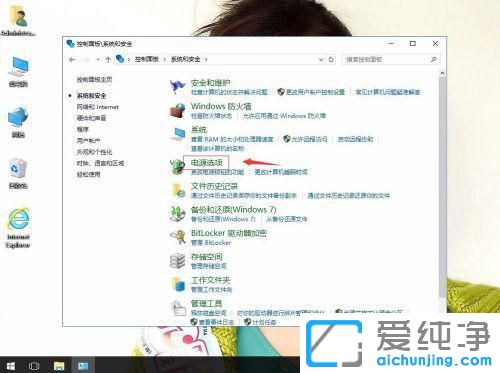Open the 电源选项 power options link
Viewport: 500px width, 373px height.
click(x=206, y=163)
